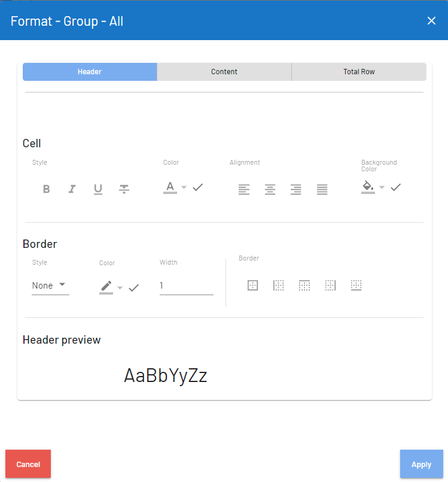
Task: Open the border Style dropdown showing None
Action: click(x=50, y=286)
